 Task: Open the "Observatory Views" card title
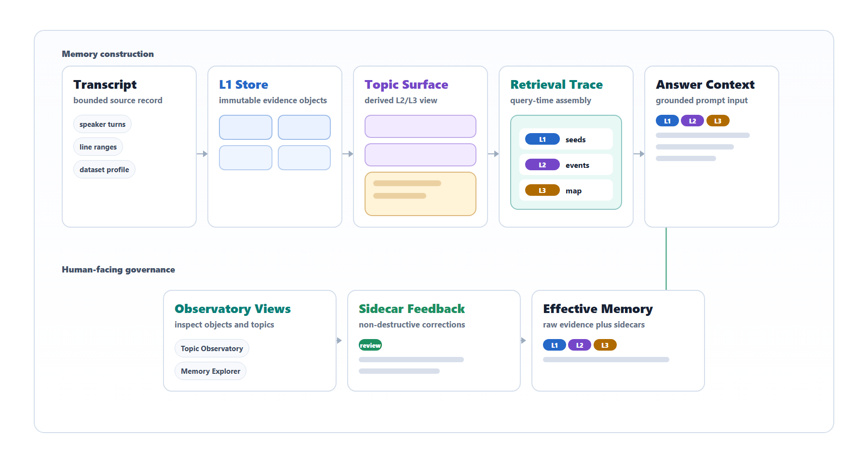pos(232,309)
